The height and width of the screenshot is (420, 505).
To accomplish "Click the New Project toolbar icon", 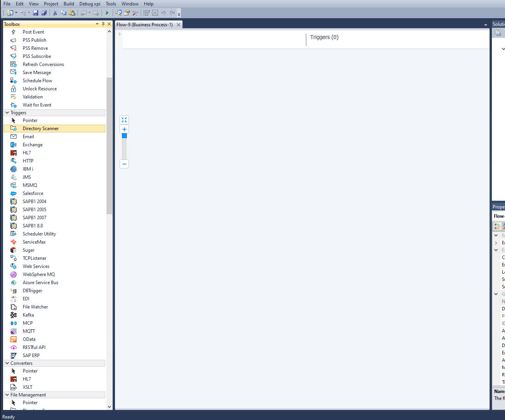I will 10,13.
